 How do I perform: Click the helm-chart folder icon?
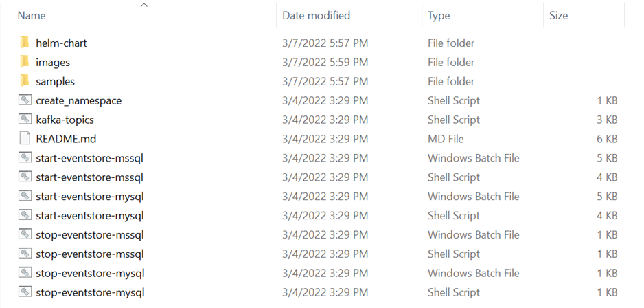pos(25,43)
